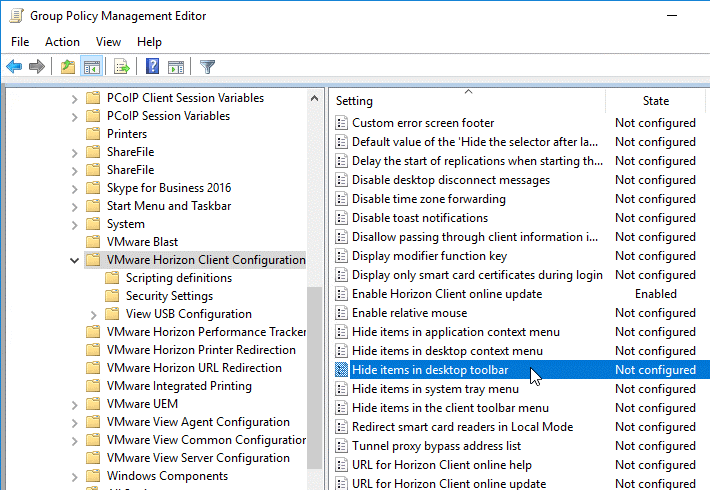Select Hide items in application context menu
The width and height of the screenshot is (710, 490).
[456, 332]
